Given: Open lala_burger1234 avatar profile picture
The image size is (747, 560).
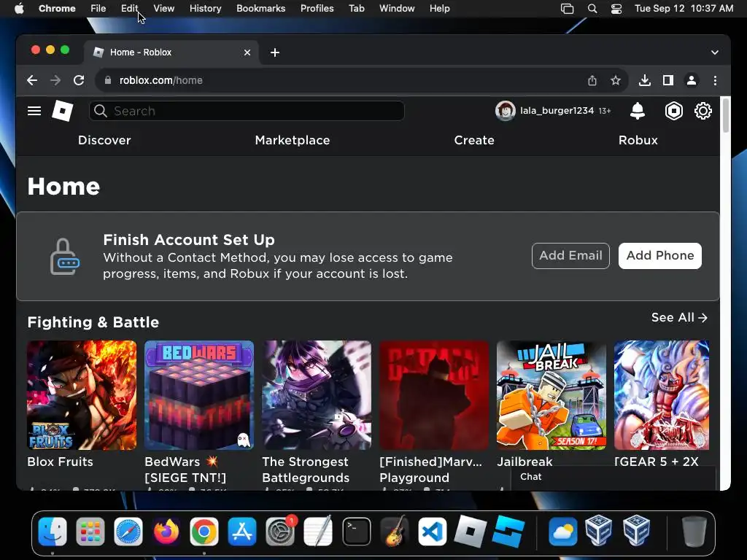Looking at the screenshot, I should click(505, 111).
